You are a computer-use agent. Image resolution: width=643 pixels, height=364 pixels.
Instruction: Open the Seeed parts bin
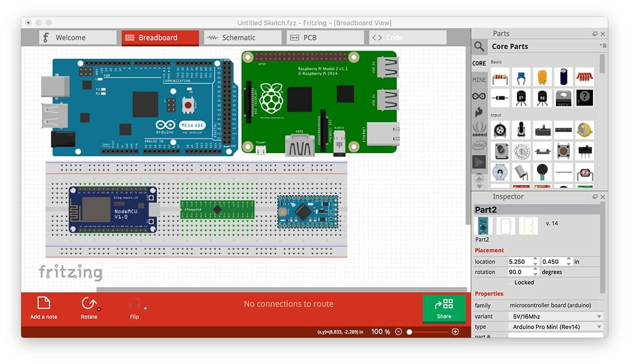click(x=479, y=129)
